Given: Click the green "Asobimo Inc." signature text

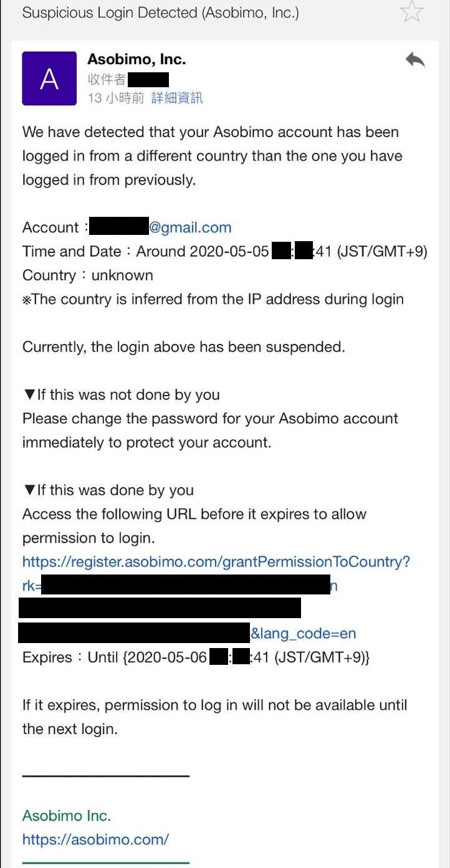Looking at the screenshot, I should coord(66,816).
